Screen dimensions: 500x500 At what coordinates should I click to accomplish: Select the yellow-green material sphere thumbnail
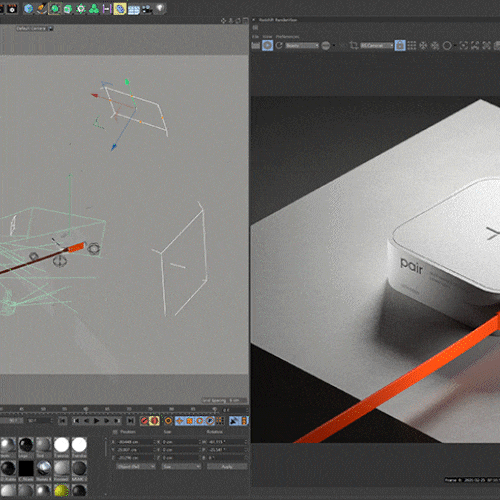(61, 490)
